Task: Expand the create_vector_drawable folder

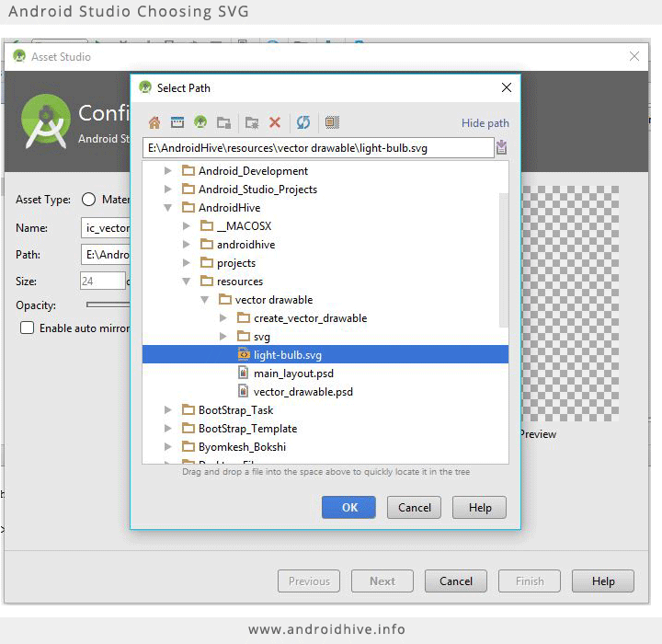Action: click(223, 318)
